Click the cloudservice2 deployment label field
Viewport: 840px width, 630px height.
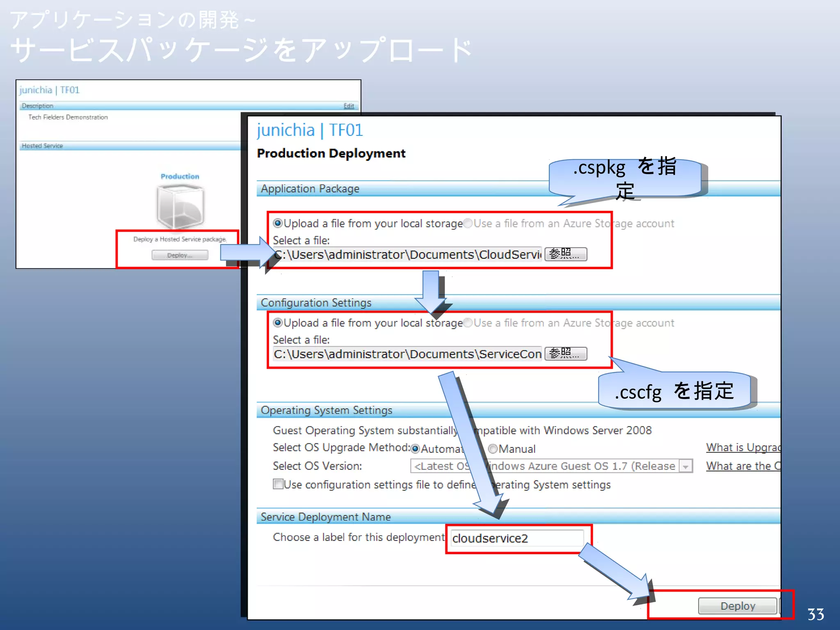[x=517, y=538]
